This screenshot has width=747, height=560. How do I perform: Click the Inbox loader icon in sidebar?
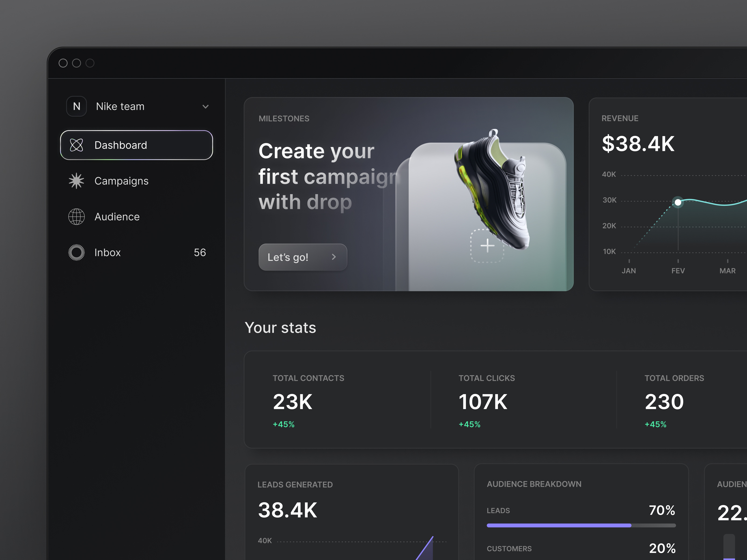pyautogui.click(x=76, y=252)
